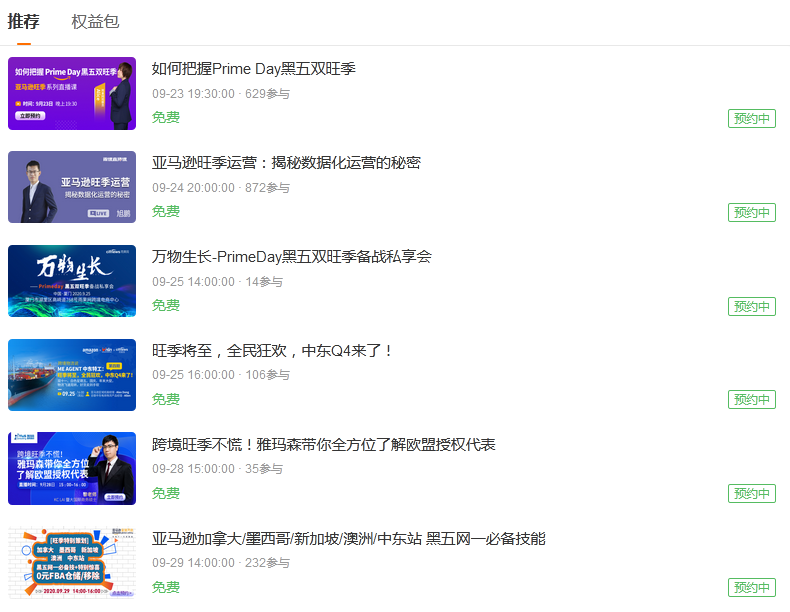Select text 09-25 14:00:00 · 14参与
The height and width of the screenshot is (612, 790).
[217, 282]
